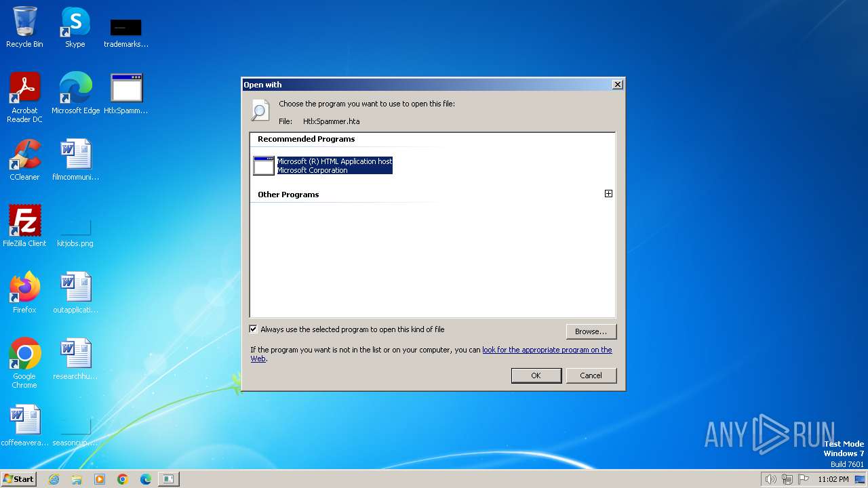
Task: Select coffeeavera Word document on desktop
Action: [24, 426]
